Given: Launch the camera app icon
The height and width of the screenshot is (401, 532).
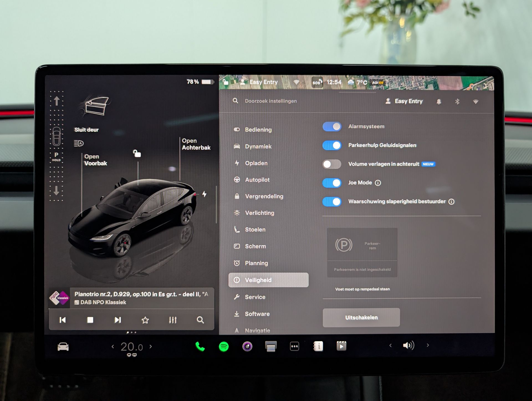Looking at the screenshot, I should pos(247,346).
